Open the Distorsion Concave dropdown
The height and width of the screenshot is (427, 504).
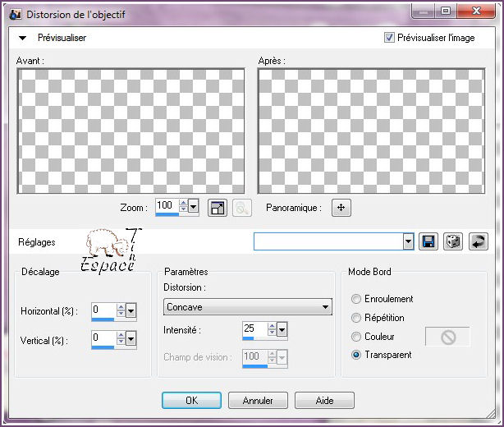[248, 307]
